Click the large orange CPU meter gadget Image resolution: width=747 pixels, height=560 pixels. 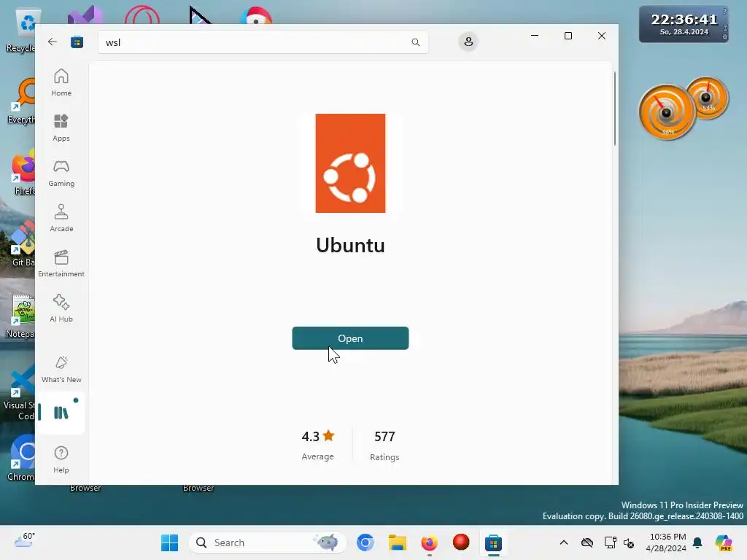(x=667, y=112)
